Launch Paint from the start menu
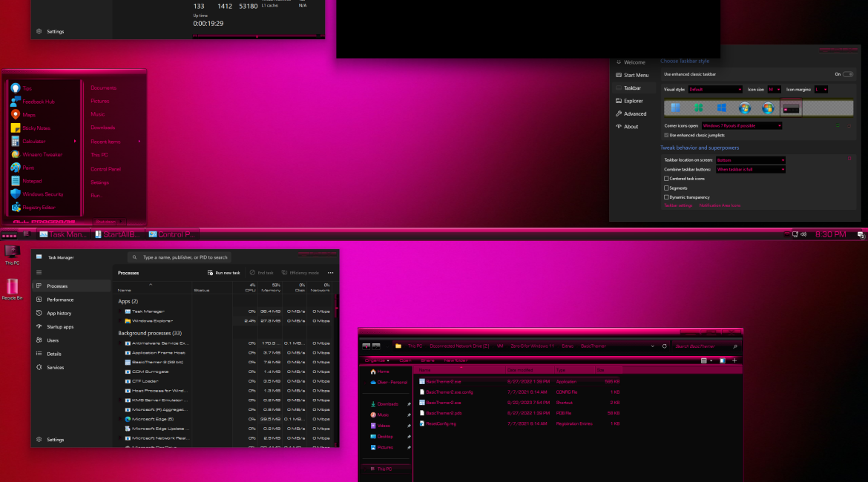Viewport: 868px width, 482px height. tap(28, 168)
